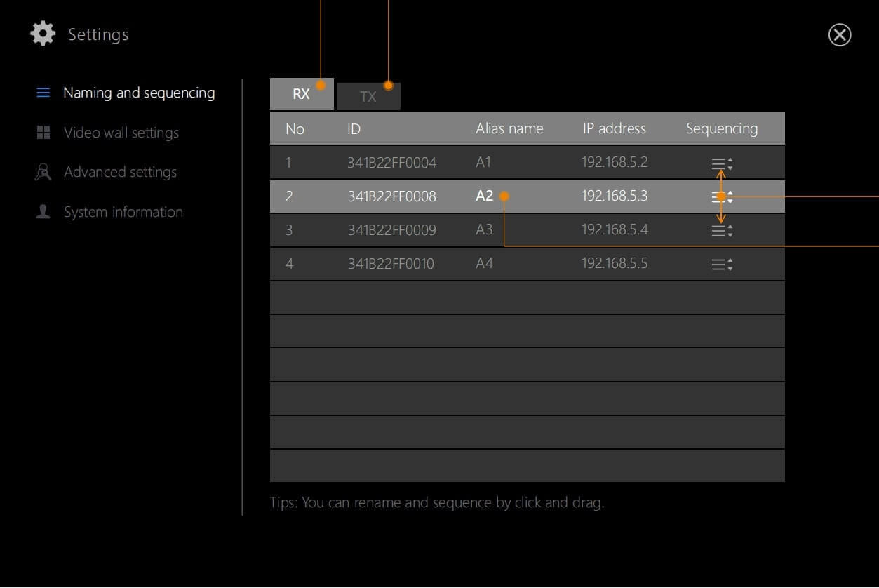Click sequencing handle for row A1
This screenshot has width=879, height=588.
click(x=721, y=164)
